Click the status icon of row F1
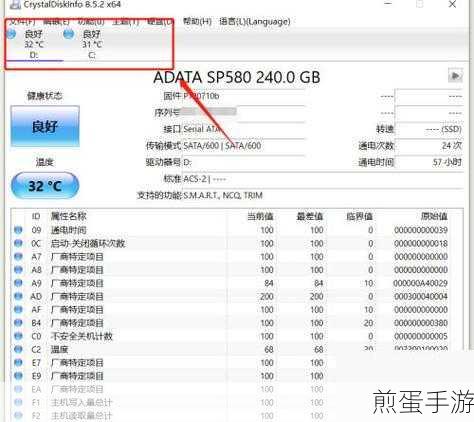This screenshot has width=474, height=422. click(18, 402)
